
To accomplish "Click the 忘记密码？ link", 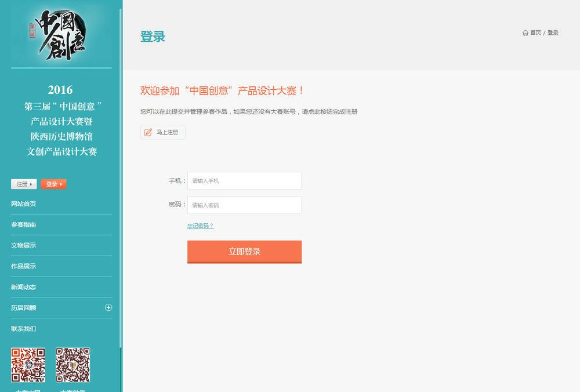I will 200,226.
